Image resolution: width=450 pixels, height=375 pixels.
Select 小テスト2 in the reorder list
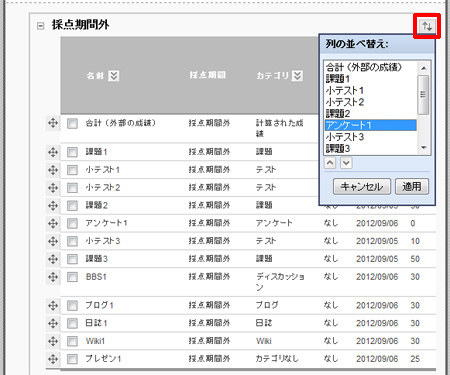pos(371,102)
